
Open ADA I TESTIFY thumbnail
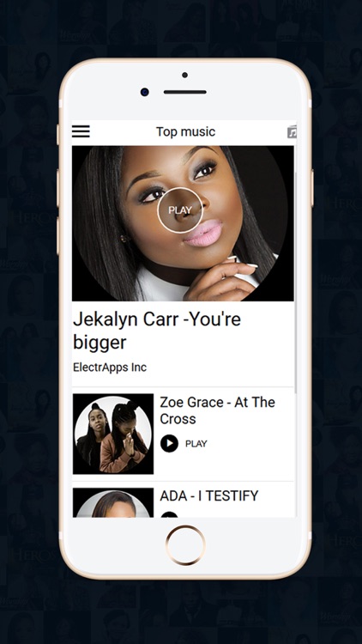tap(113, 502)
